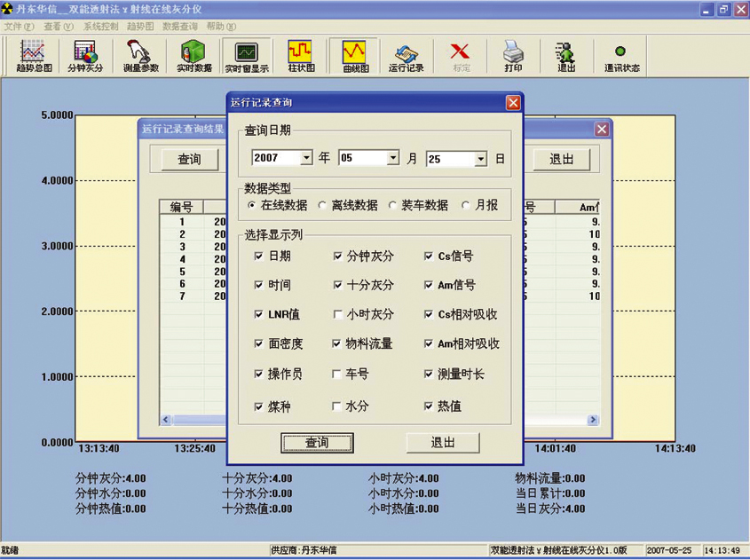Expand the year dropdown showing 2007
Viewport: 750px width, 560px height.
306,157
